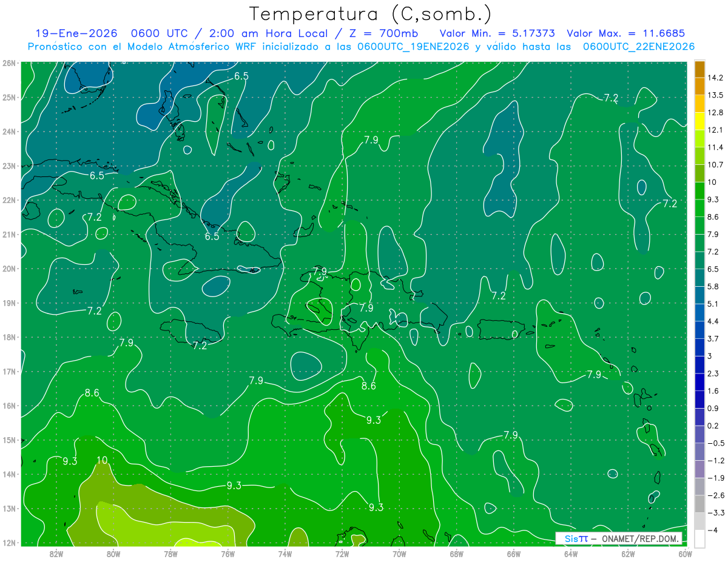The width and height of the screenshot is (728, 562).
Task: Click the -4 value in the color scale
Action: pos(712,530)
